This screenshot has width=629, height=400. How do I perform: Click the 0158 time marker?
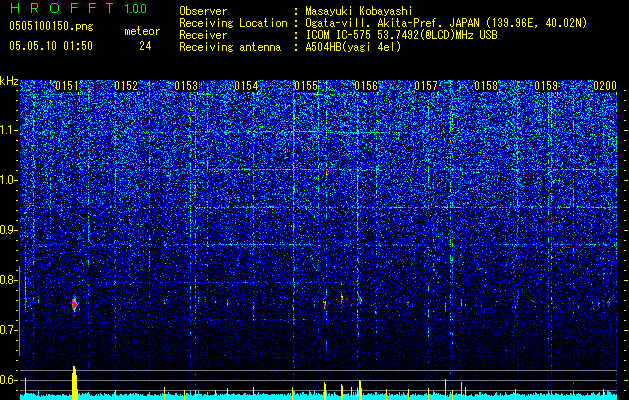click(x=486, y=86)
